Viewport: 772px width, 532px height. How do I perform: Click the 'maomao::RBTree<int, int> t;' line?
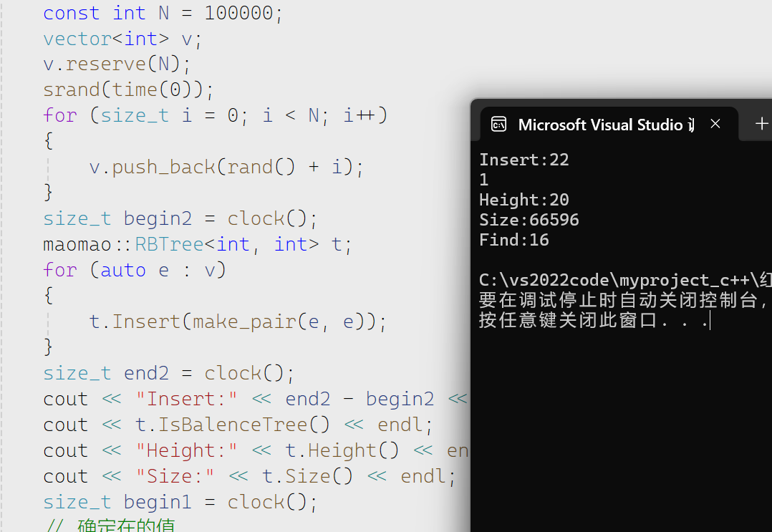[198, 245]
